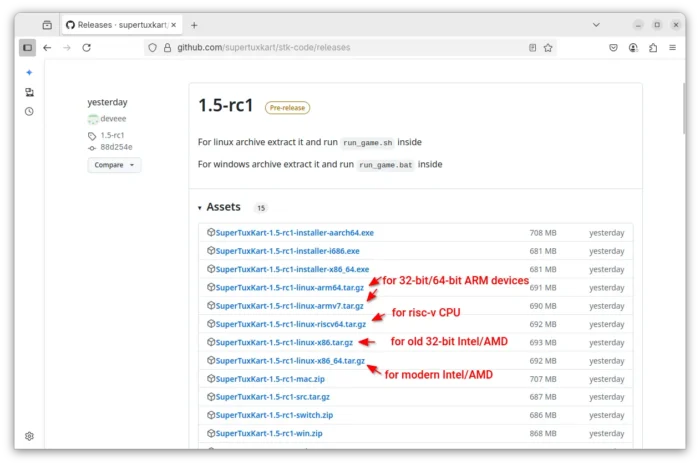View site security padlock info

pos(167,47)
